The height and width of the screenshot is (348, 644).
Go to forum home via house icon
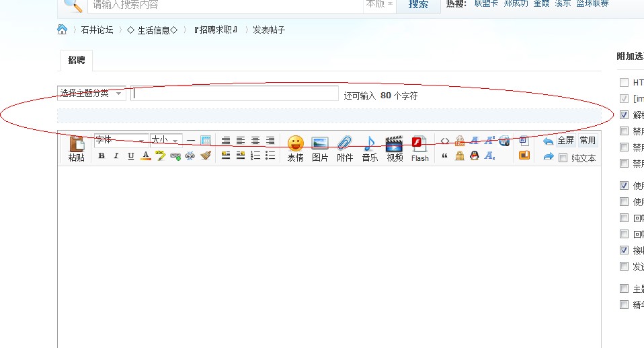click(62, 30)
